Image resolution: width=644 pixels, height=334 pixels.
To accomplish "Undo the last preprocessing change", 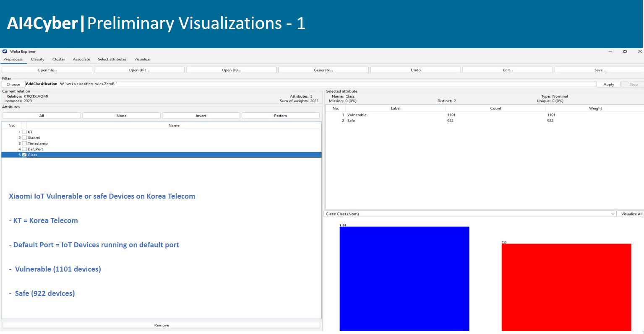I will (x=416, y=70).
